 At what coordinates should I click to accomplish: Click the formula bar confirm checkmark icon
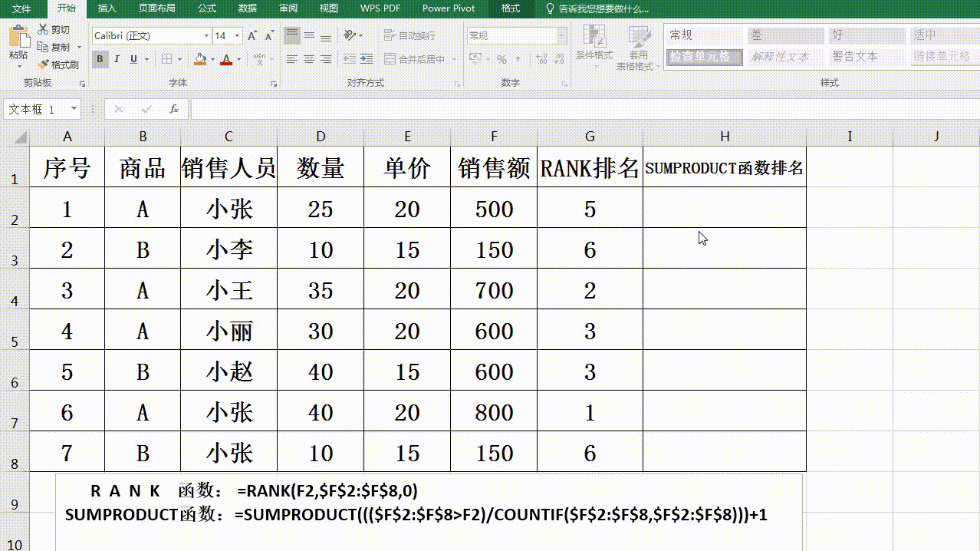[x=146, y=110]
